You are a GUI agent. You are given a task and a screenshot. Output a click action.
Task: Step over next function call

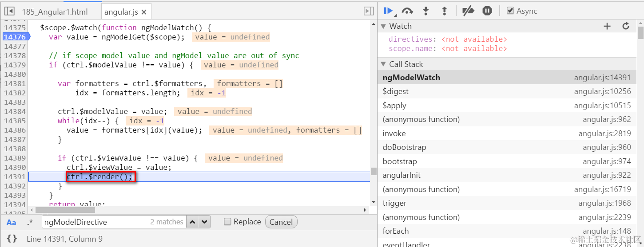407,11
